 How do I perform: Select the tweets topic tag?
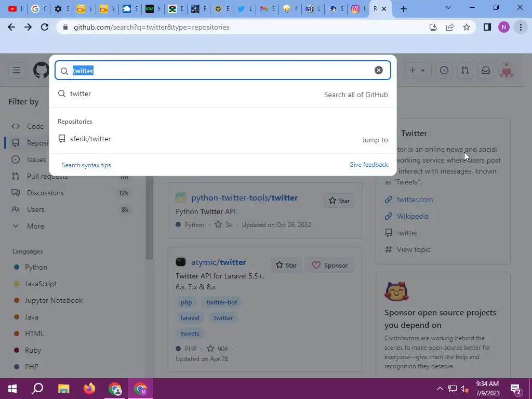click(x=190, y=334)
